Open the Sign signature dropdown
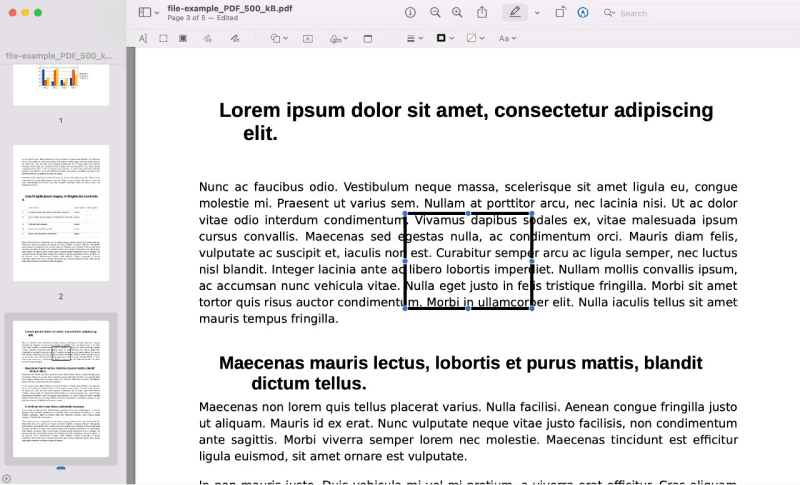Image resolution: width=800 pixels, height=485 pixels. point(339,39)
